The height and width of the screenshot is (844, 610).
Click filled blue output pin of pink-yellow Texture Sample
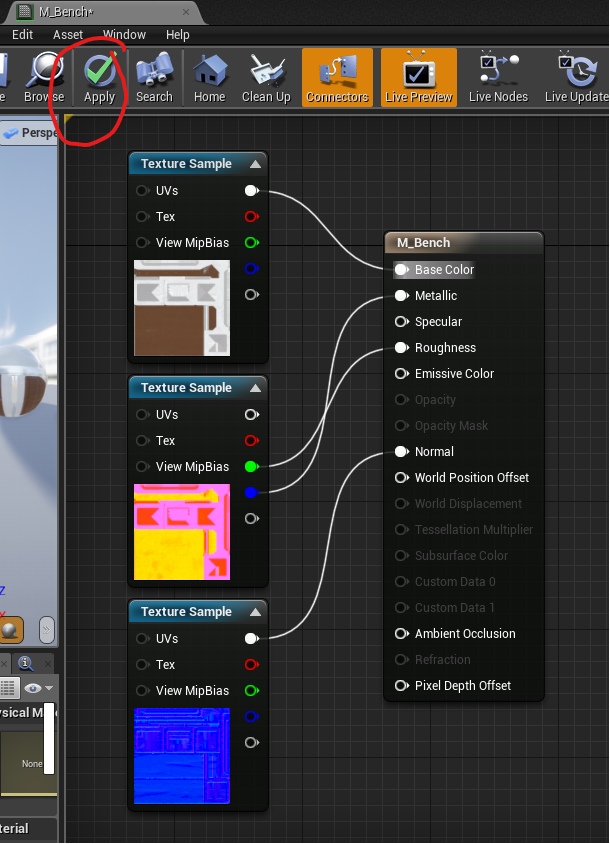pos(251,493)
